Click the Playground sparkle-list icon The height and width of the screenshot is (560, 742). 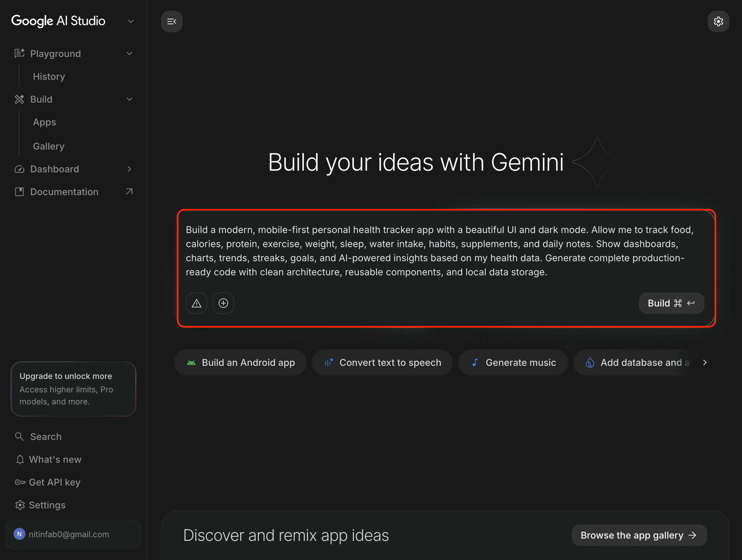coord(19,53)
